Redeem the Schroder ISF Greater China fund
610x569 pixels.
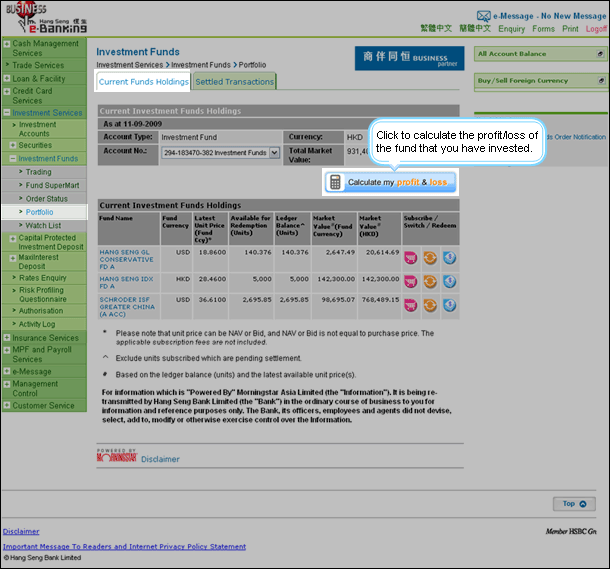450,306
